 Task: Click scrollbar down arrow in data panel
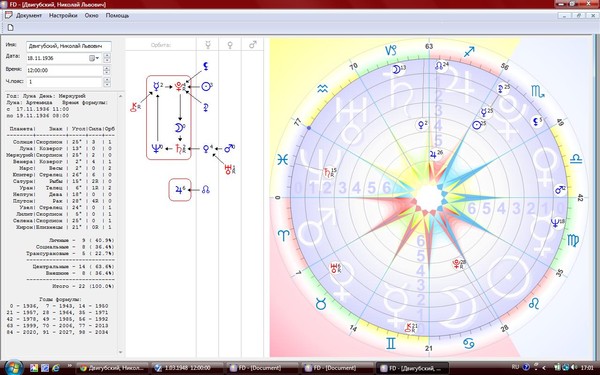(121, 352)
